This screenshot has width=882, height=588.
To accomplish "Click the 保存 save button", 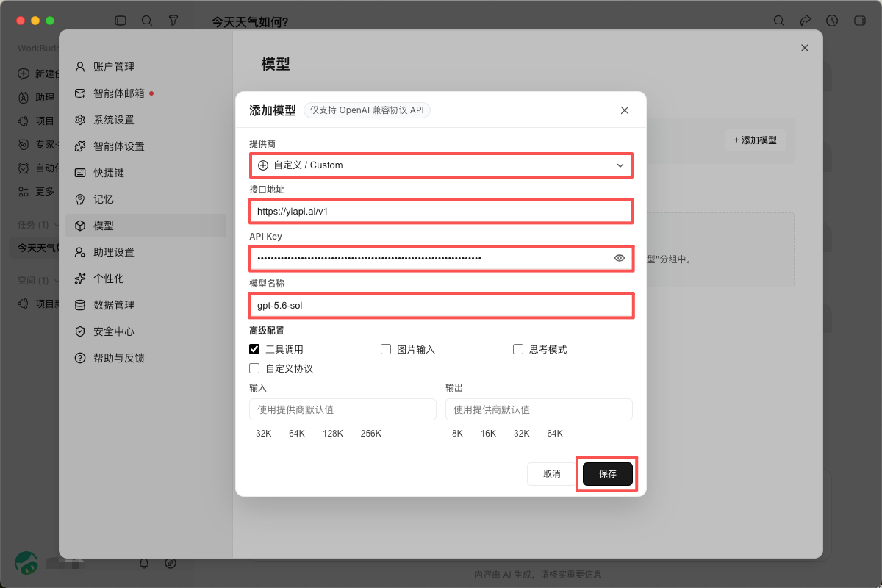I will click(x=608, y=474).
